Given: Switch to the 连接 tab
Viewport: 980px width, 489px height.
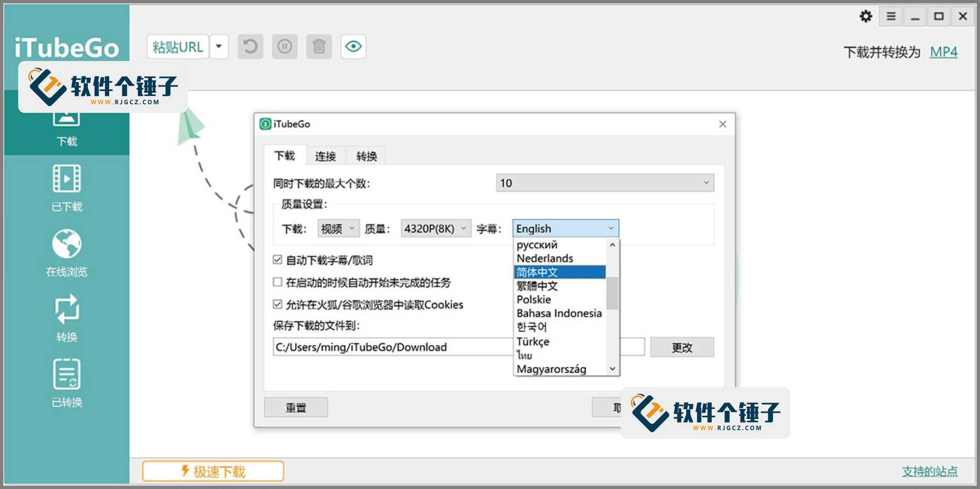Looking at the screenshot, I should (326, 157).
